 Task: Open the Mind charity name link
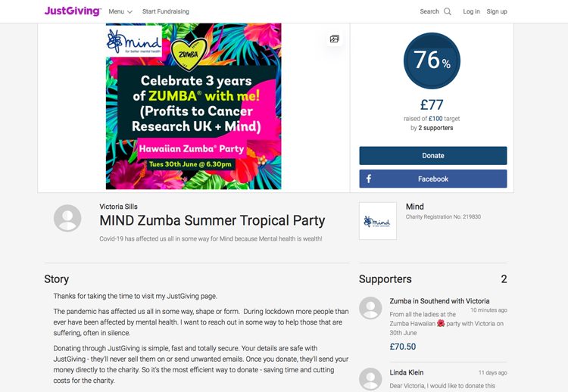pos(415,207)
